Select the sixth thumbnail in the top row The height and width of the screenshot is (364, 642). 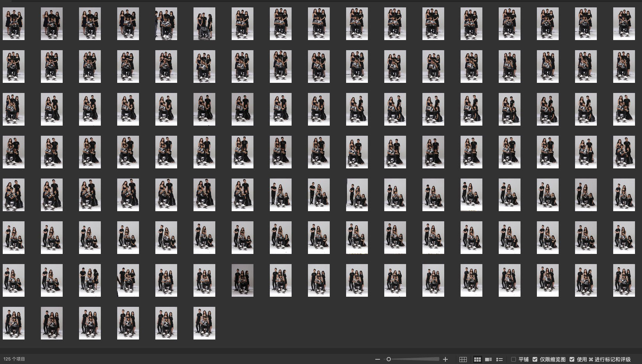(x=204, y=24)
